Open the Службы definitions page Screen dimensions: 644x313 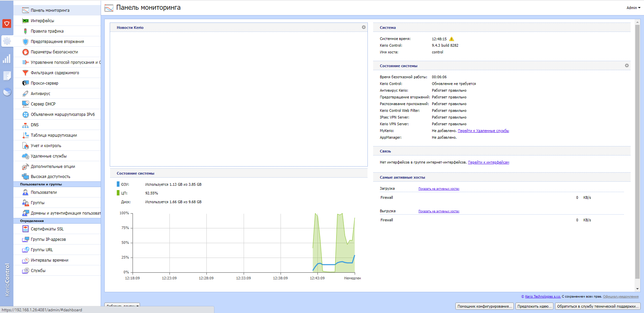click(x=57, y=271)
